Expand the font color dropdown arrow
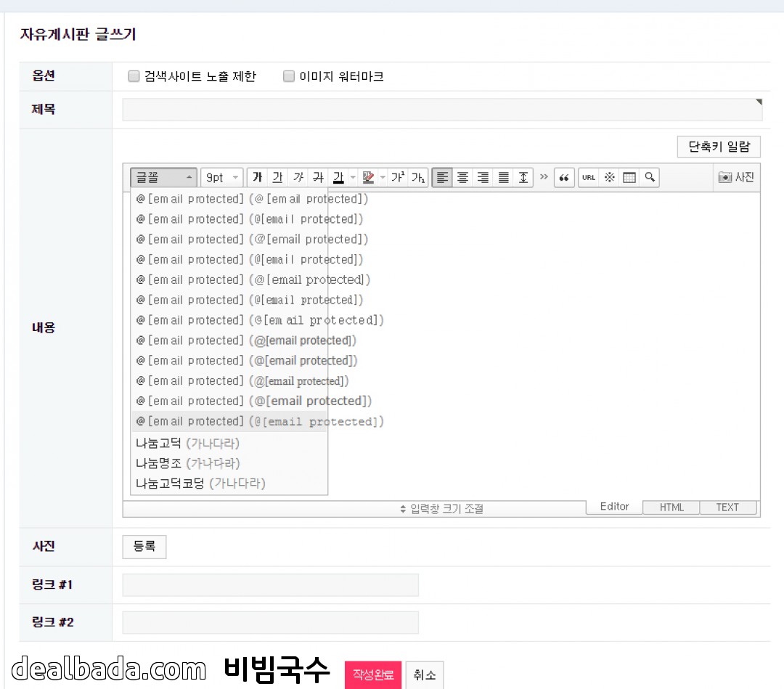The height and width of the screenshot is (689, 784). [353, 178]
